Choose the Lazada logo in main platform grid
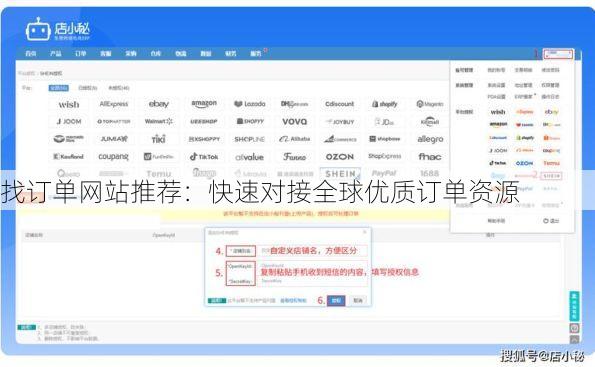The height and width of the screenshot is (367, 595). 249,104
